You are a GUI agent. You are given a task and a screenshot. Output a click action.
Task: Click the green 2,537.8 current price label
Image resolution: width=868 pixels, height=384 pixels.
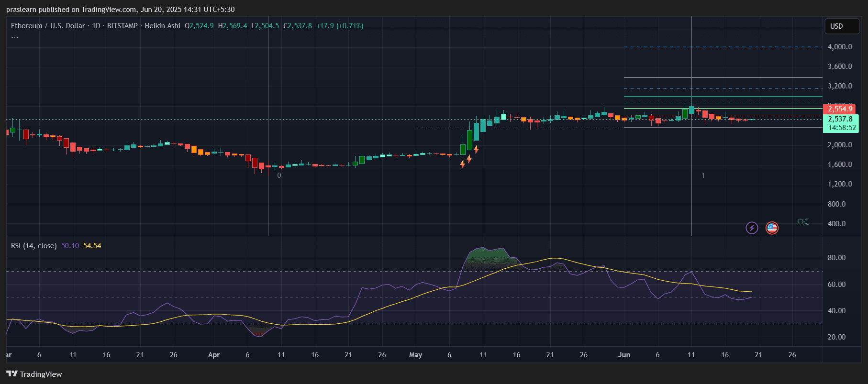[840, 119]
